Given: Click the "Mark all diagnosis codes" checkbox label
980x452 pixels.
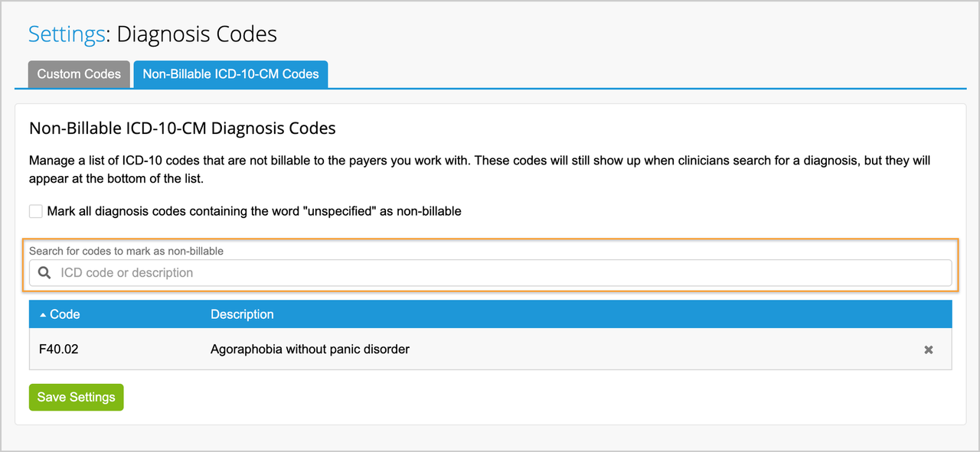Looking at the screenshot, I should 253,211.
